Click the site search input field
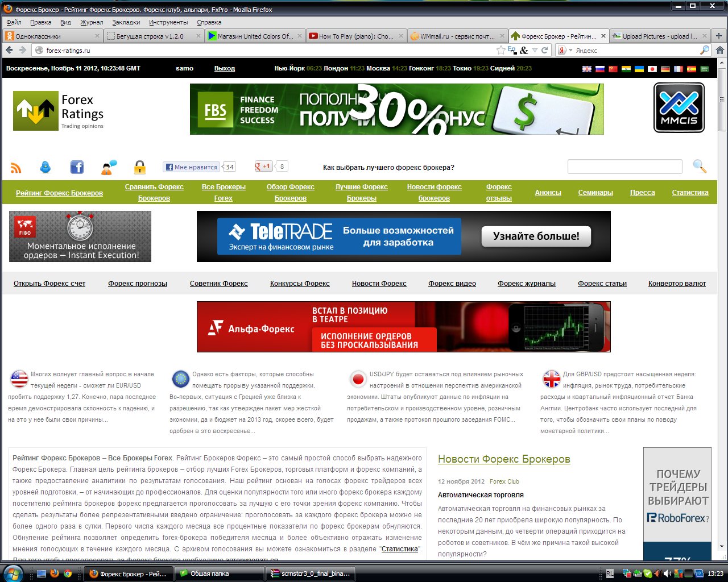Viewport: 728px width, 582px height. tap(624, 167)
